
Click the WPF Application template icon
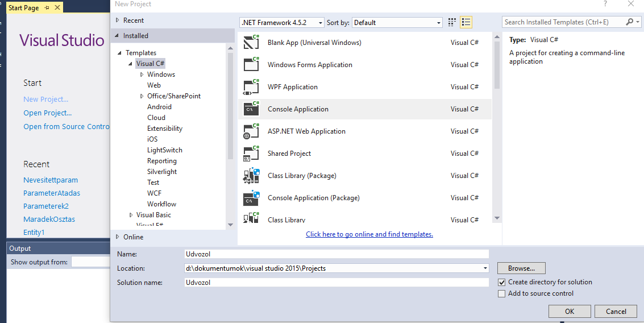click(251, 86)
